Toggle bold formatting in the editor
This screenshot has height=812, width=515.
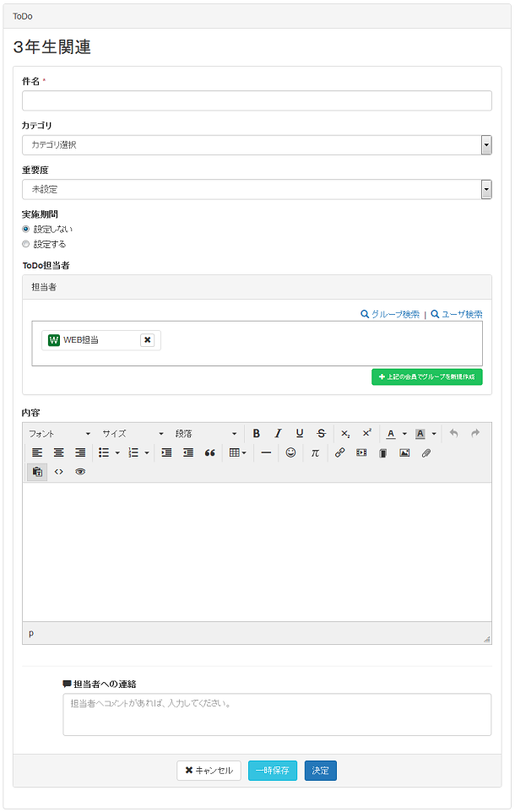coord(257,433)
